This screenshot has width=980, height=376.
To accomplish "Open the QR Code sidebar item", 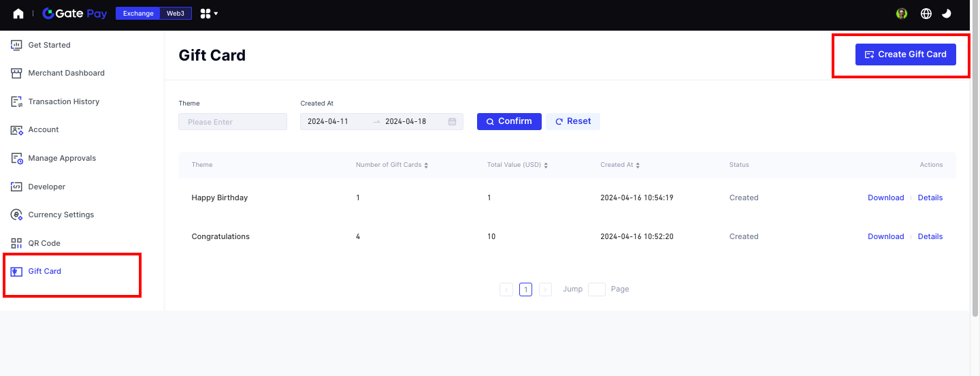I will (44, 243).
